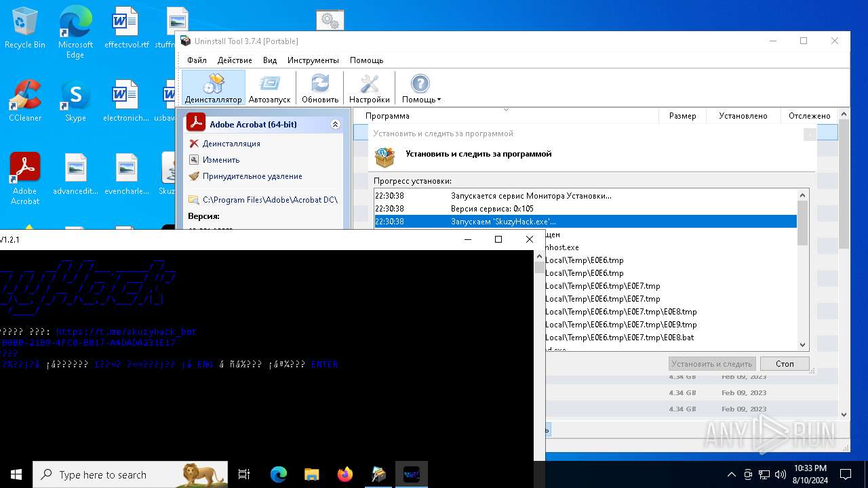This screenshot has width=868, height=488.
Task: Minimize the SkuzyHack console window
Action: click(x=467, y=239)
